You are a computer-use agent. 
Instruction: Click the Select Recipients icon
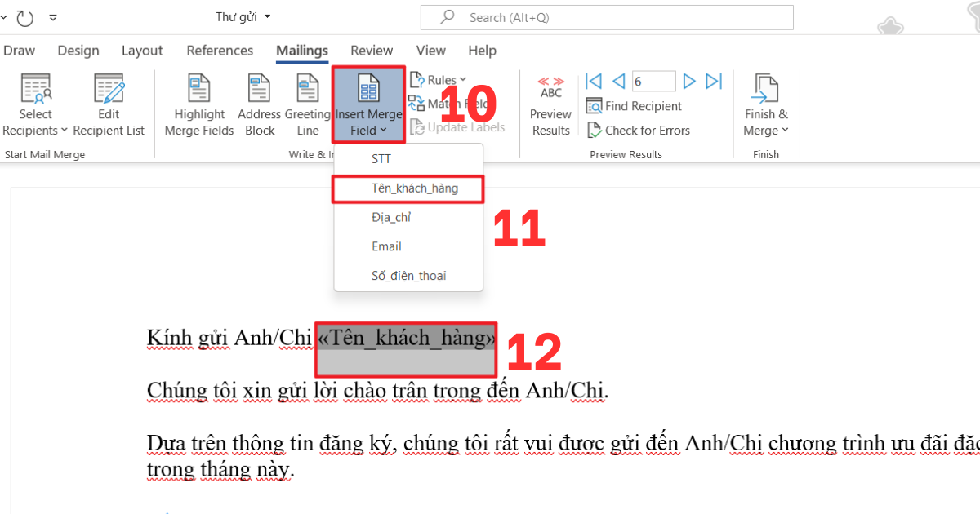(x=35, y=88)
